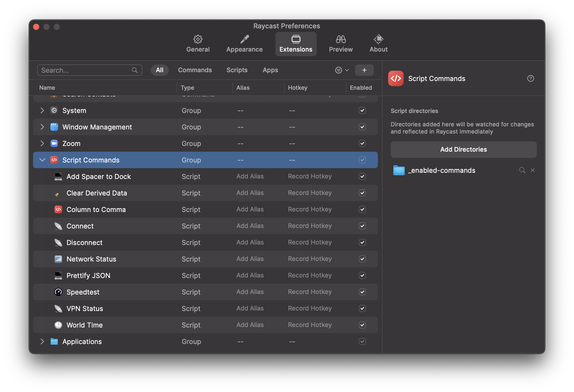Image resolution: width=574 pixels, height=392 pixels.
Task: Reveal _enabled-commands folder with magnifier icon
Action: pos(522,170)
